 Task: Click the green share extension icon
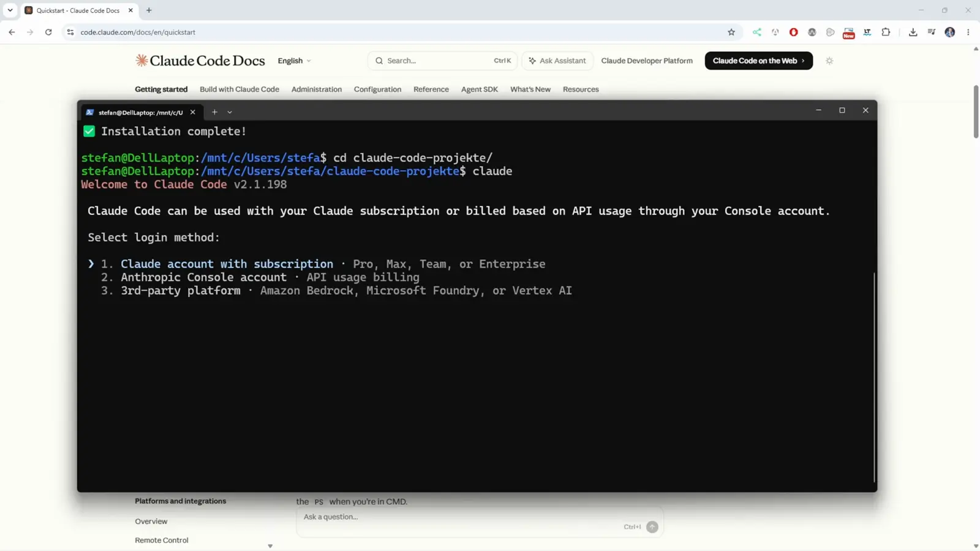(757, 32)
